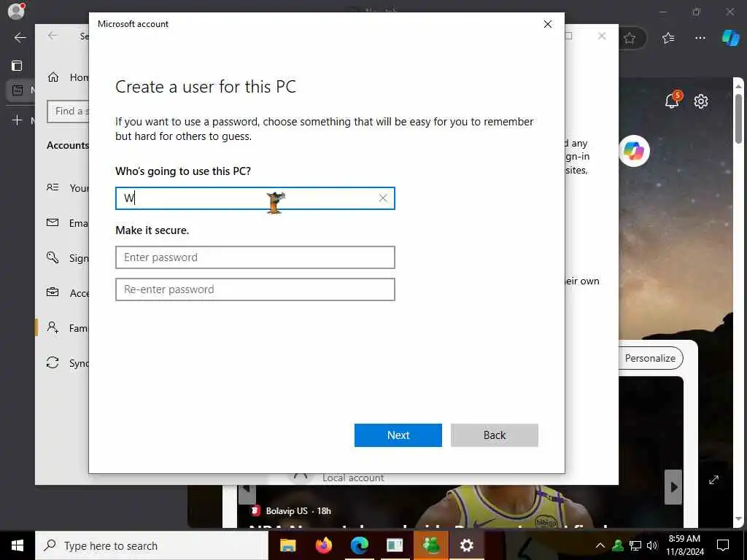Open the network tray icon
The image size is (747, 560).
[x=635, y=545]
